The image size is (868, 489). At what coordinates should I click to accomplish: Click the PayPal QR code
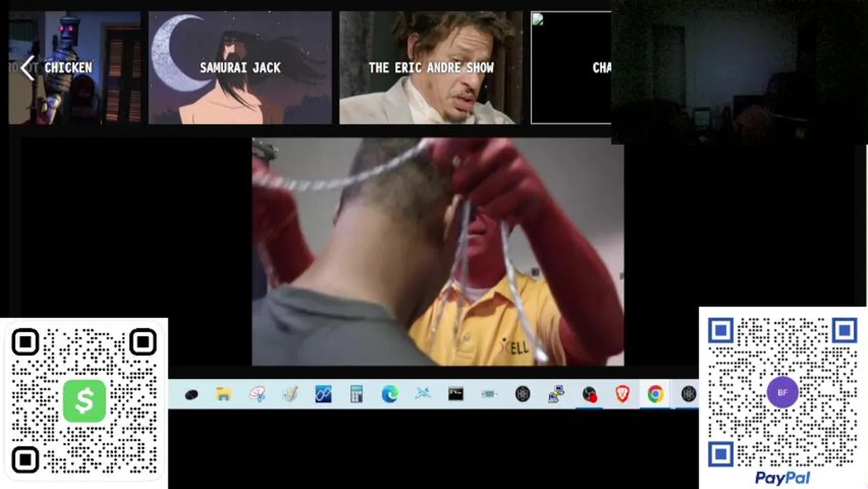pos(782,393)
